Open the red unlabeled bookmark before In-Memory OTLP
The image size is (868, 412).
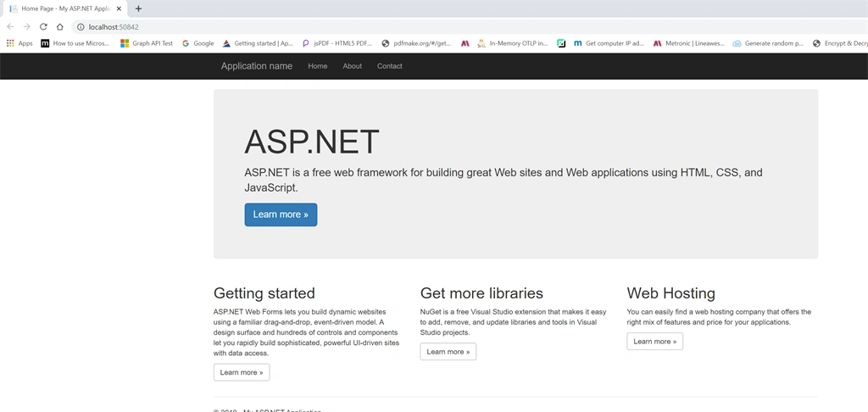tap(465, 43)
